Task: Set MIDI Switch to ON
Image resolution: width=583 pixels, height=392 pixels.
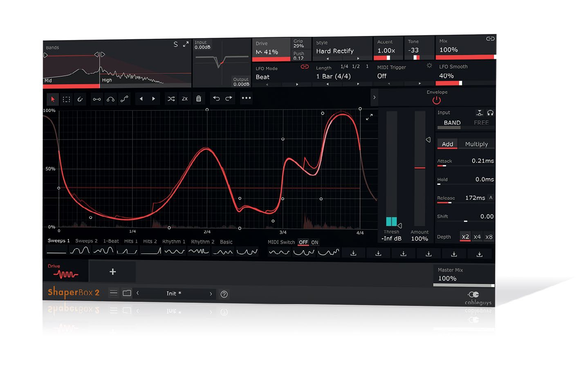Action: click(x=315, y=242)
